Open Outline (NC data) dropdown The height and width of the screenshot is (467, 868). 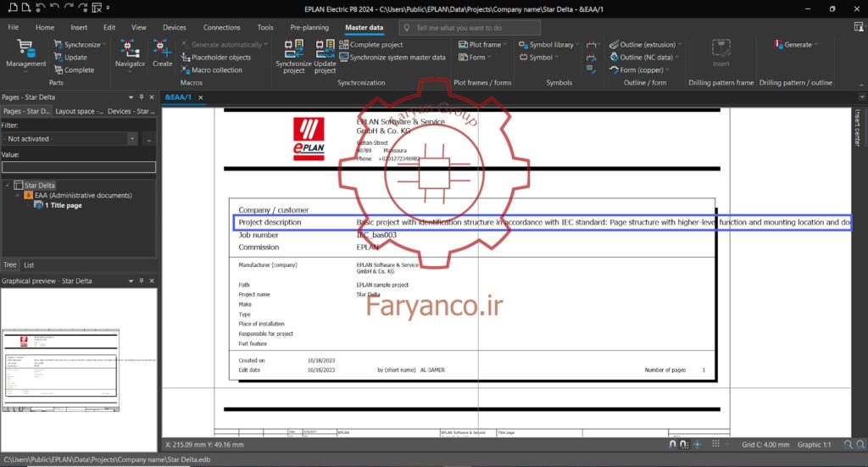[644, 58]
